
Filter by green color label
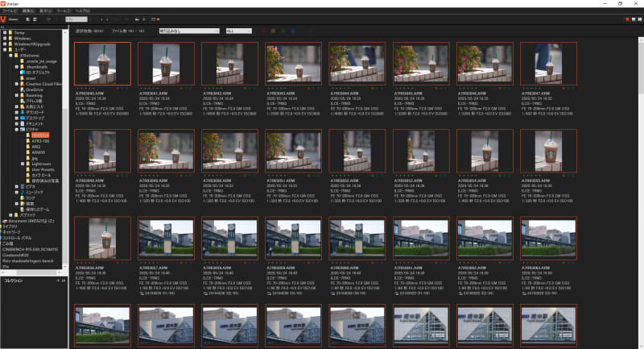pyautogui.click(x=283, y=31)
